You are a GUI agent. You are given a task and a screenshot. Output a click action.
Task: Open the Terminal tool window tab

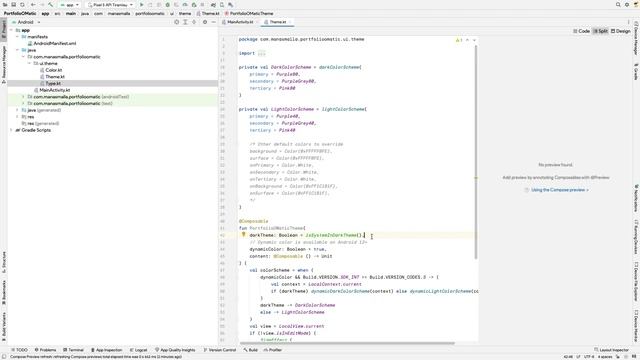[73, 350]
